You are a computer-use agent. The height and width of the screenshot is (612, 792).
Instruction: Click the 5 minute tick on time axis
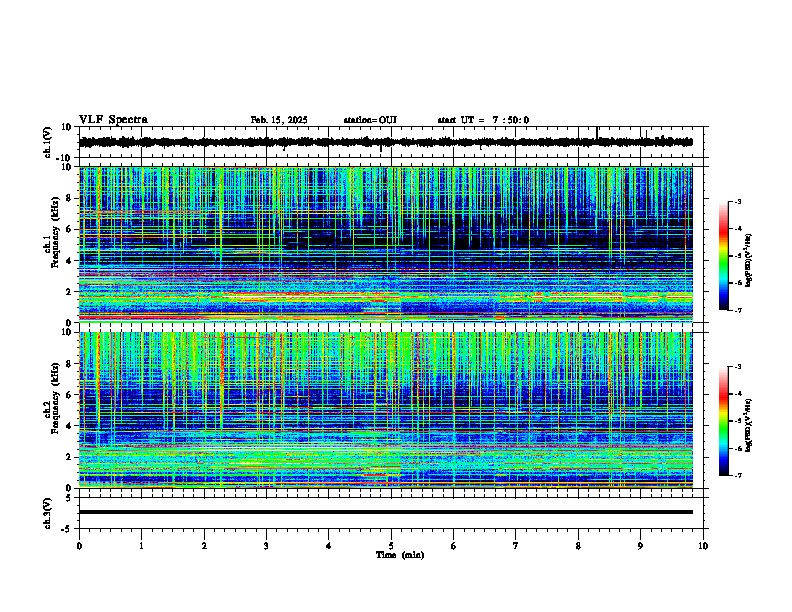(x=391, y=546)
